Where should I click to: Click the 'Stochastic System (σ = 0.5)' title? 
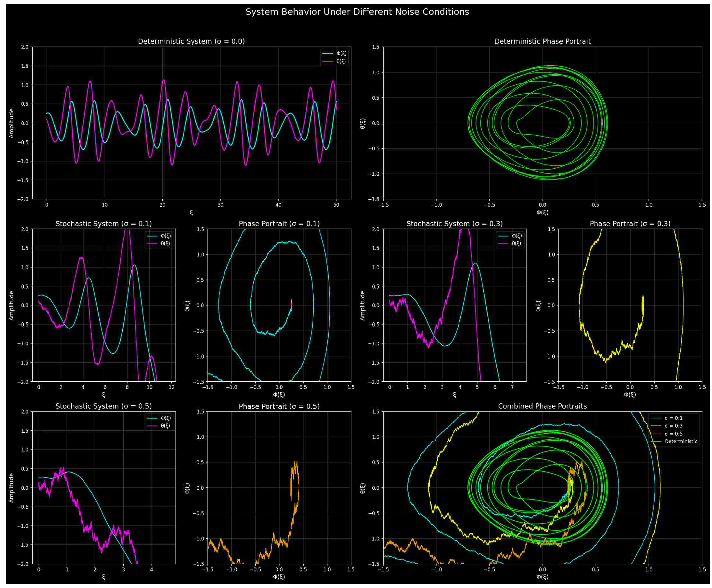(x=103, y=406)
